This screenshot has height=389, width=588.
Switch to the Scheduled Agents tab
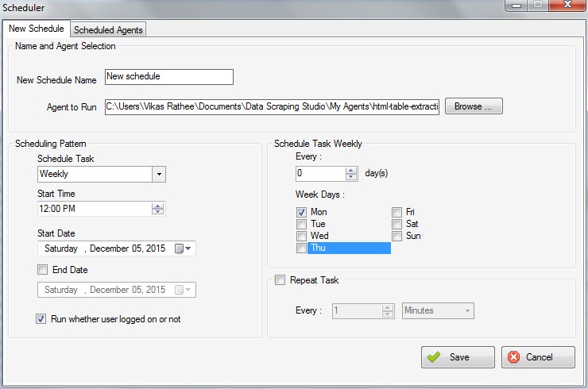pos(108,29)
